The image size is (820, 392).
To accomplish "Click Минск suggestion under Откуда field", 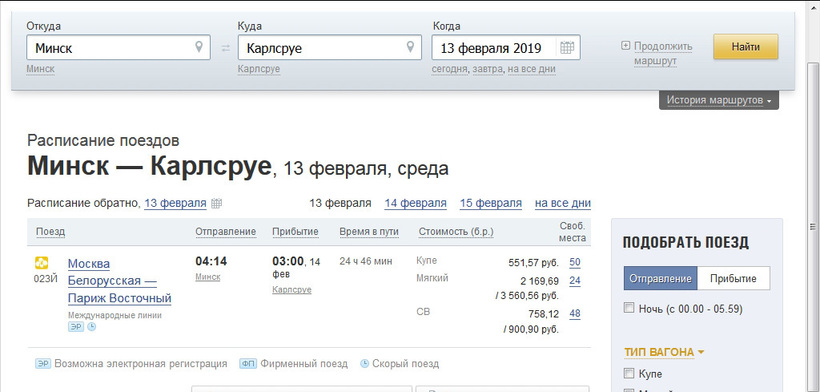I will pyautogui.click(x=40, y=69).
